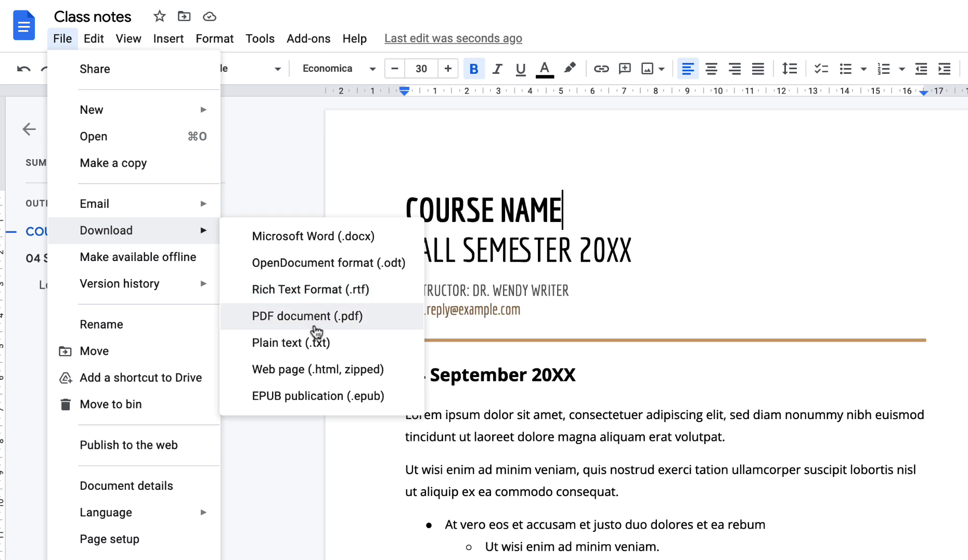This screenshot has width=968, height=560.
Task: Align text left
Action: pos(688,69)
